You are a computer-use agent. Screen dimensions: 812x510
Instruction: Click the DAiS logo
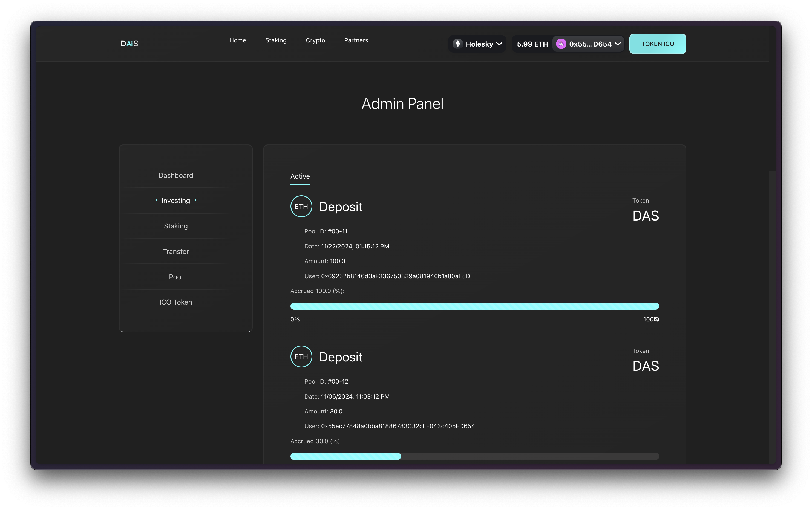[x=129, y=44]
